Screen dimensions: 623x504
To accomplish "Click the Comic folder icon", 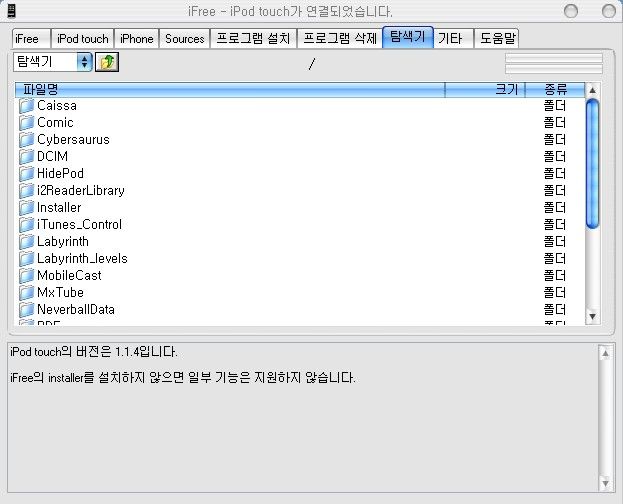I will point(27,123).
